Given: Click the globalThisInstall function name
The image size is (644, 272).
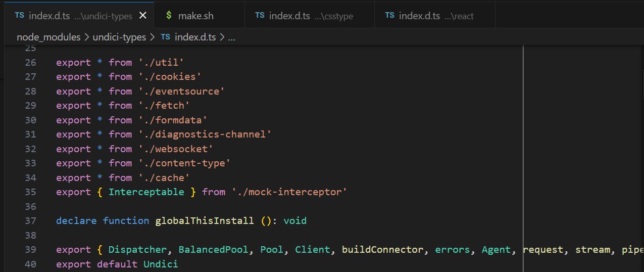Looking at the screenshot, I should [205, 221].
